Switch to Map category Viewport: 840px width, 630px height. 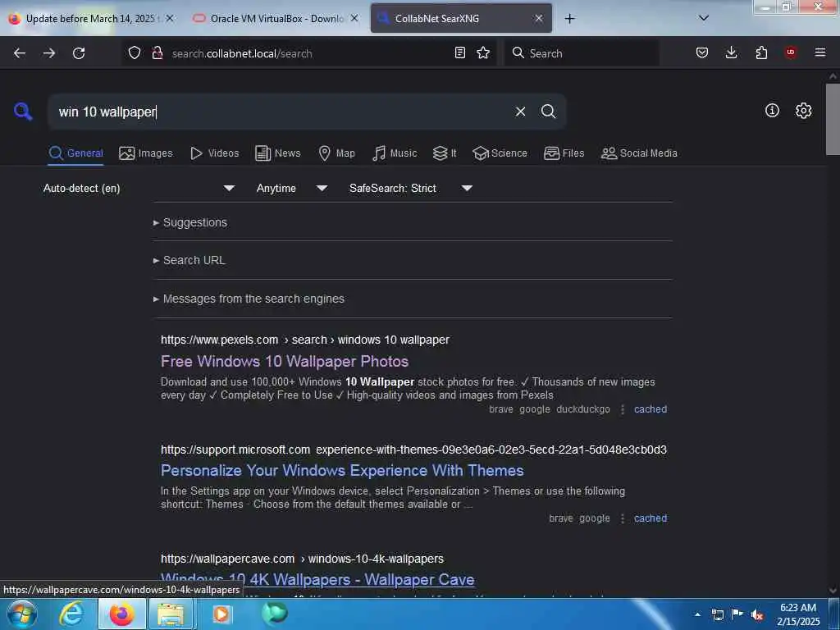337,153
